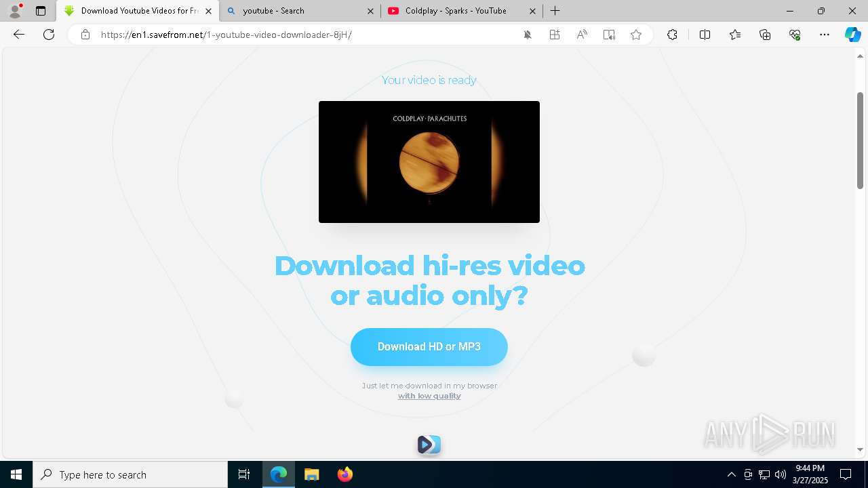Viewport: 868px width, 488px height.
Task: Open the browser profile icon
Action: (x=15, y=11)
